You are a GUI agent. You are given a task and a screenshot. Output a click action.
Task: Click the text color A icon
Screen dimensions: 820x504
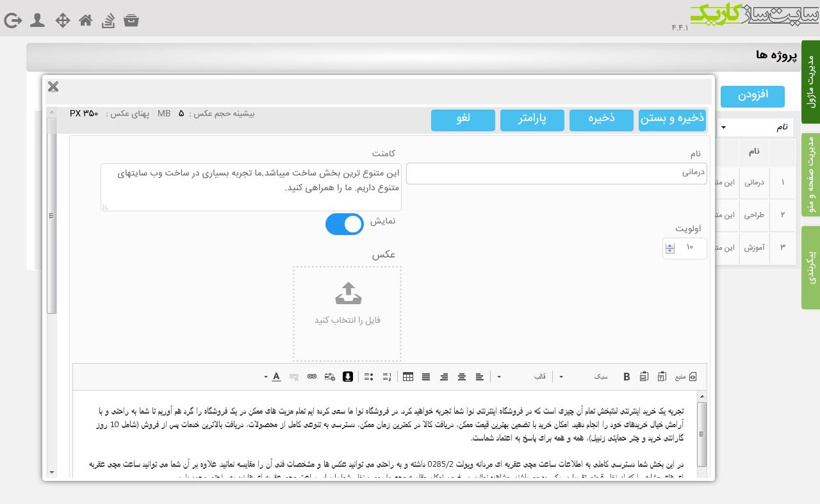tap(276, 377)
